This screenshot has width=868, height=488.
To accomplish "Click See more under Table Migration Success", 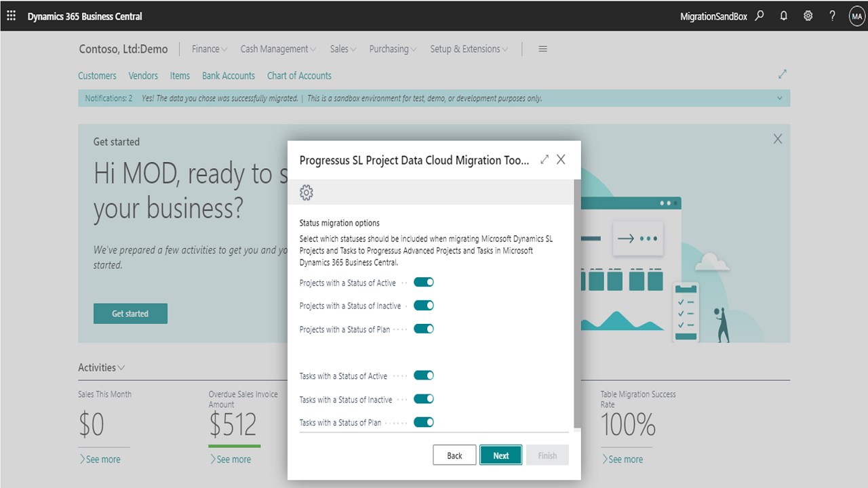I will (x=622, y=460).
